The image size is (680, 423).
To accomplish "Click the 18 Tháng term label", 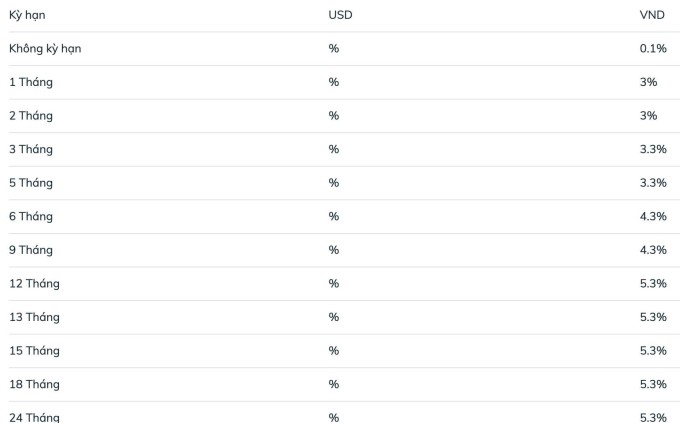I will (34, 384).
